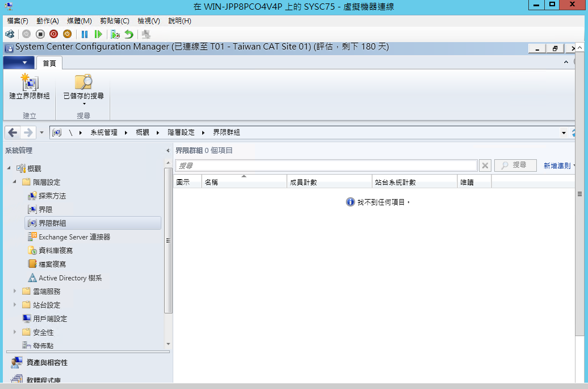Expand the 雲端服務 tree node
This screenshot has height=389, width=588.
point(15,291)
